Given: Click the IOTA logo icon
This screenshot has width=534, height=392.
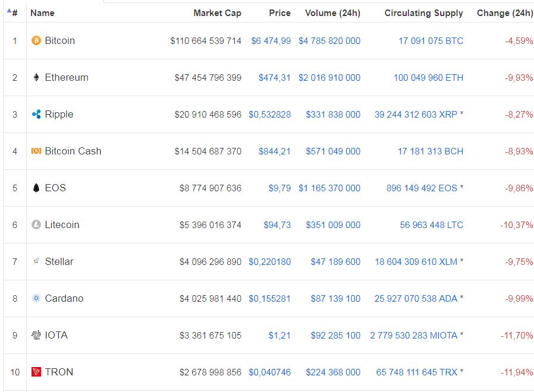Looking at the screenshot, I should 36,335.
